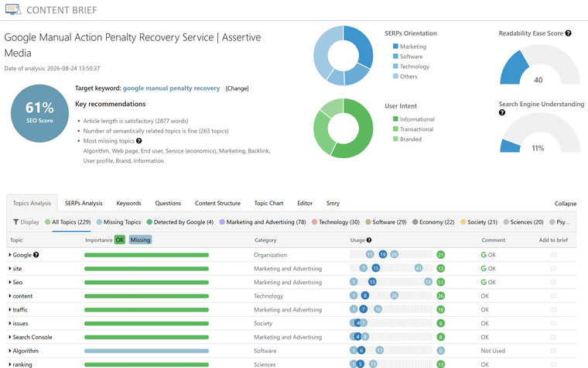Expand the Seo topic row
Viewport: 588px width, 368px height.
(x=10, y=282)
